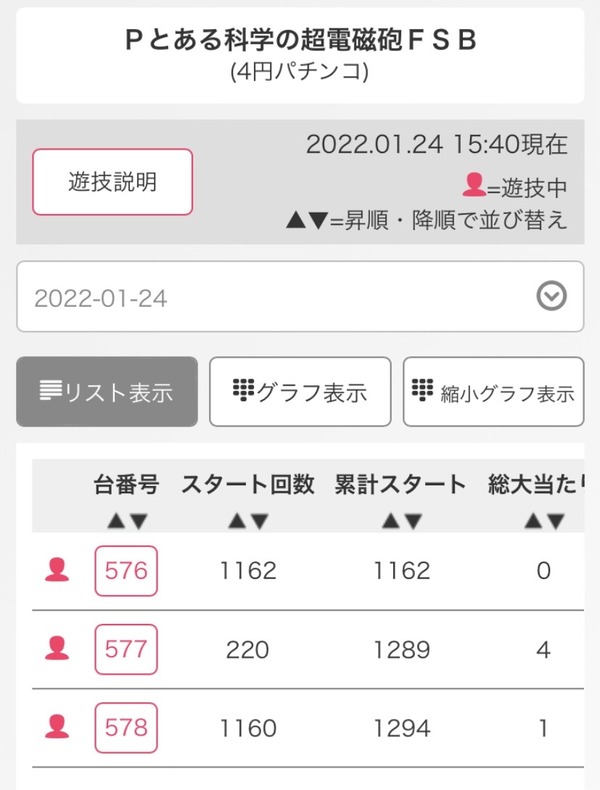
Task: Switch to リスト表示 list view tab
Action: [107, 391]
